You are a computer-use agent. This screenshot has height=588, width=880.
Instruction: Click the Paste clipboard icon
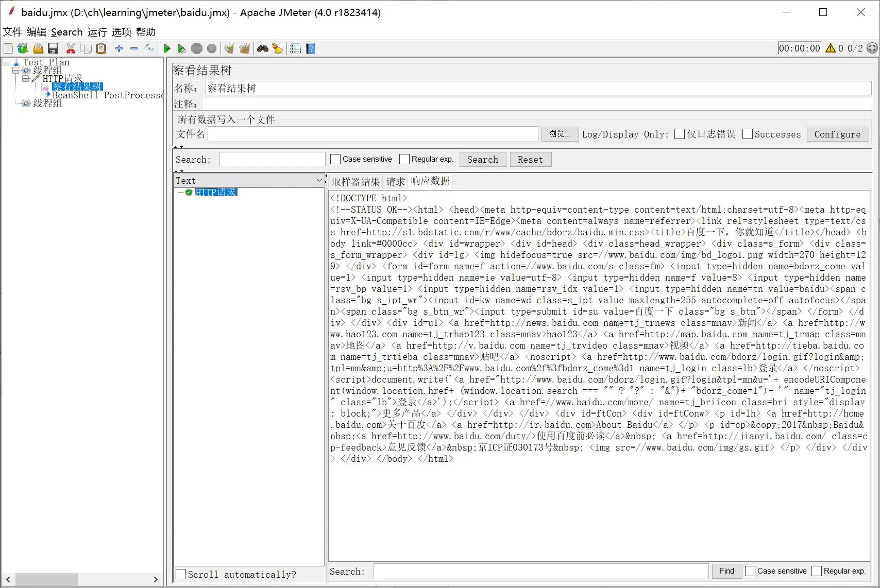[101, 48]
